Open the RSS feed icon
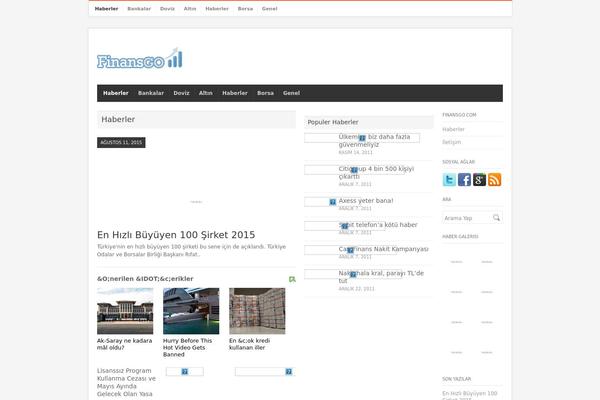The width and height of the screenshot is (600, 400). 494,180
